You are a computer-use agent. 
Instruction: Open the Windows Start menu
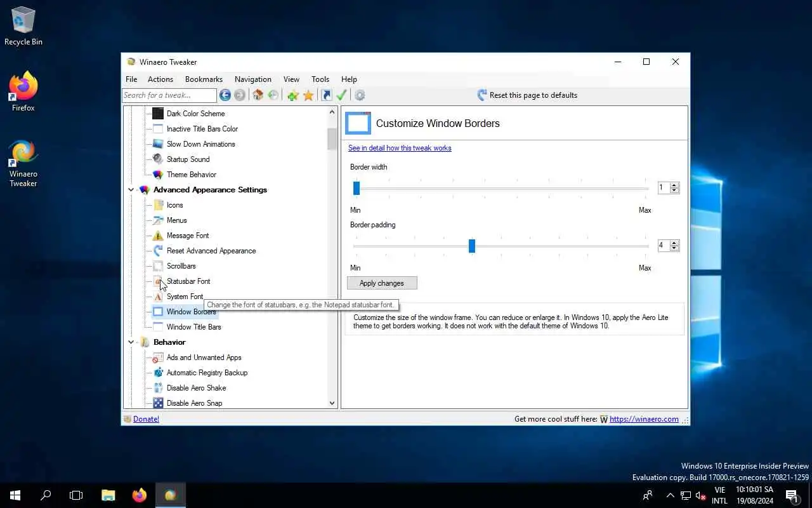coord(15,495)
